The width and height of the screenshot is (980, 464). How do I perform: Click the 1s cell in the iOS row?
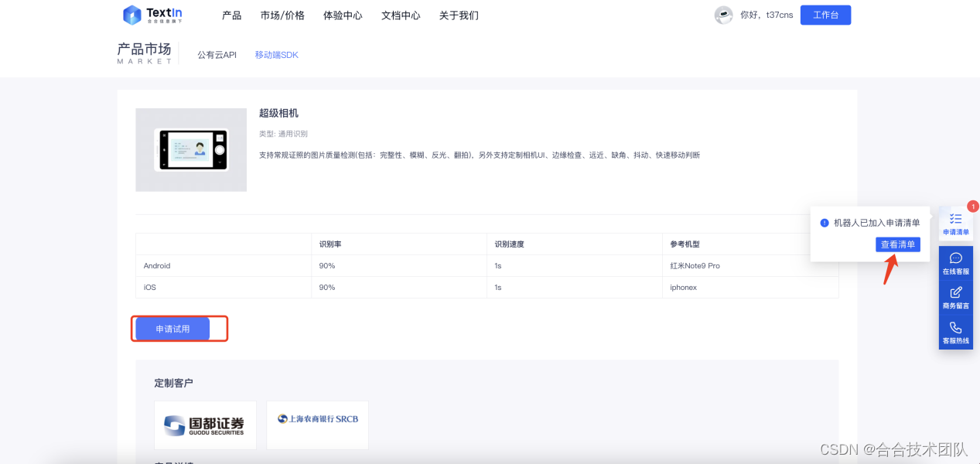coord(498,287)
